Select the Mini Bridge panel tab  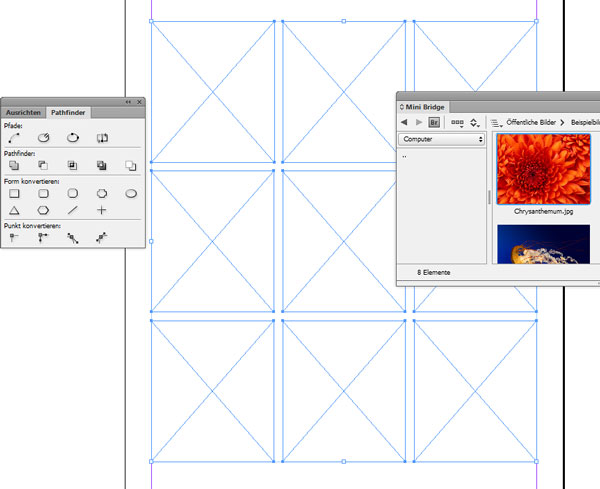pos(426,105)
